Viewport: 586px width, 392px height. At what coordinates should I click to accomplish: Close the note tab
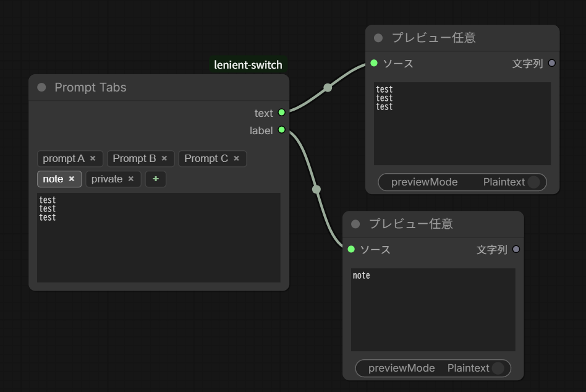71,179
